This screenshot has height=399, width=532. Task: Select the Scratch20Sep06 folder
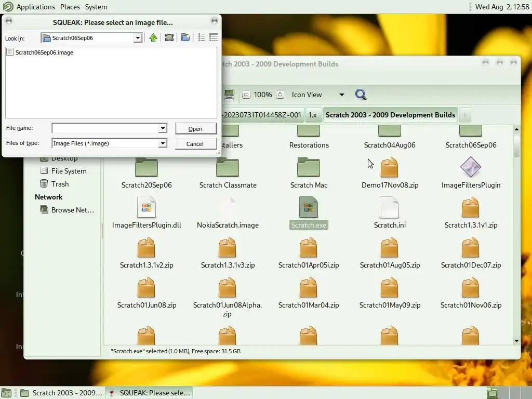point(147,173)
